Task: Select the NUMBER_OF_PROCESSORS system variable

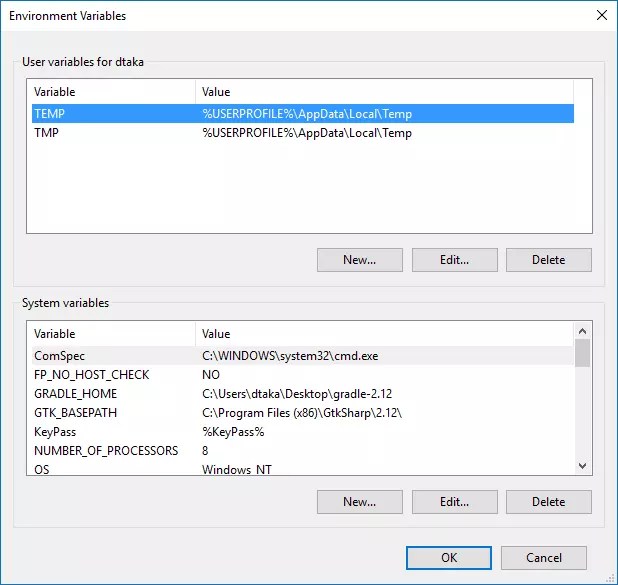Action: coord(303,451)
